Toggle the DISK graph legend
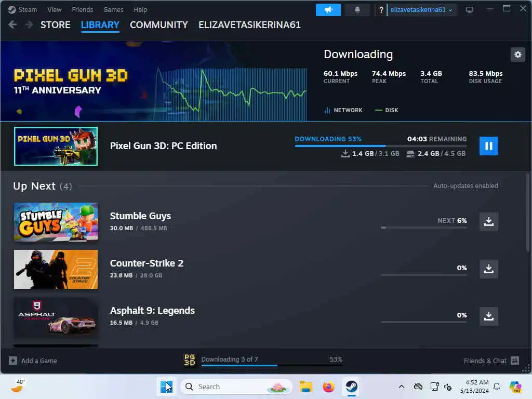 [x=387, y=110]
